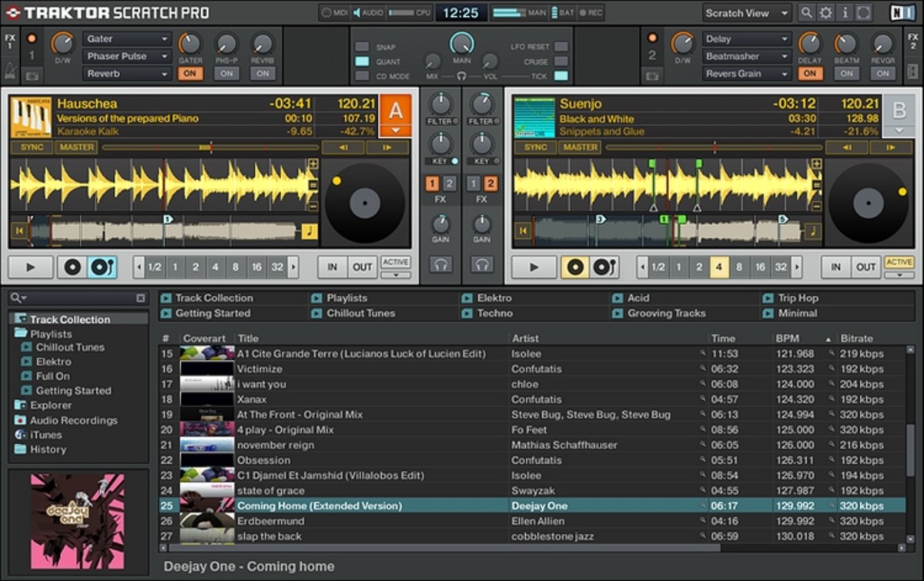Open the Trip Hop playlist shortcut
Viewport: 924px width, 581px height.
pos(798,298)
